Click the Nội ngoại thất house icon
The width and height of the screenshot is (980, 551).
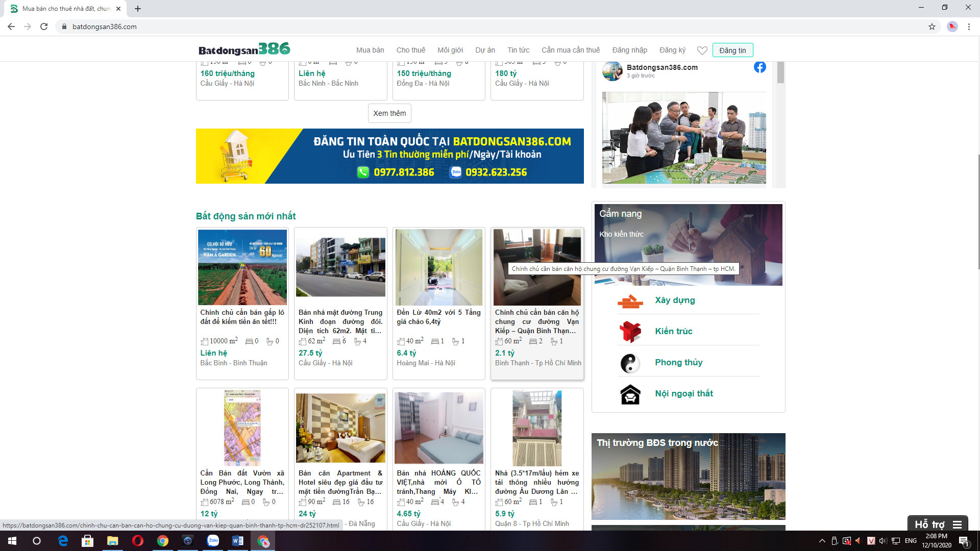pyautogui.click(x=630, y=394)
